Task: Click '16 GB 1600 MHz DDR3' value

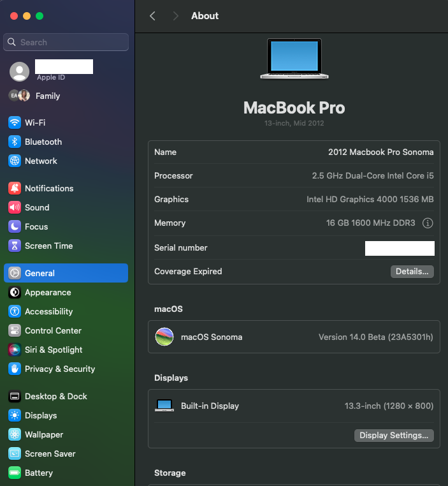Action: tap(371, 223)
